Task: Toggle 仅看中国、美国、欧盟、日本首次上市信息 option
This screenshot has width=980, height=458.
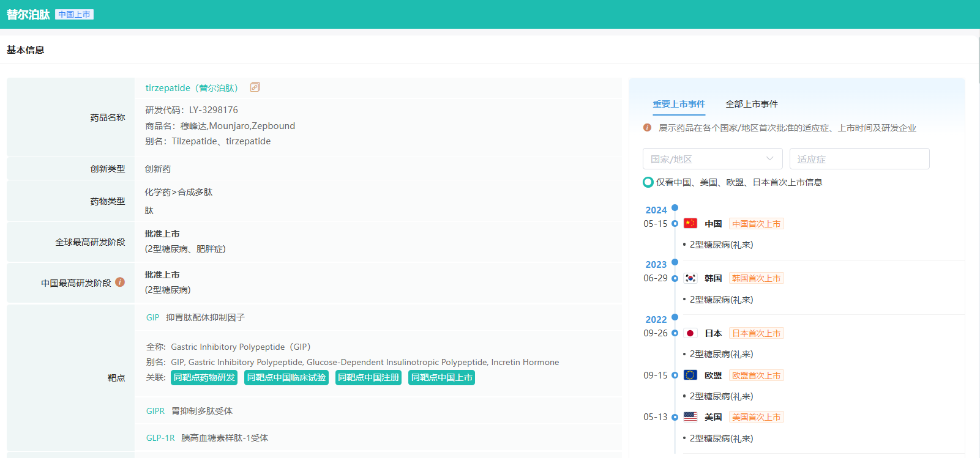Action: click(648, 182)
